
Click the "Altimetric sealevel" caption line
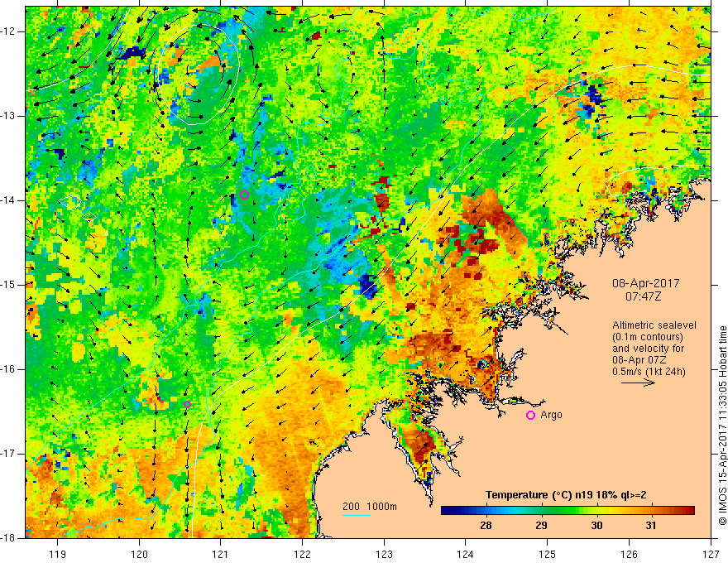[654, 325]
